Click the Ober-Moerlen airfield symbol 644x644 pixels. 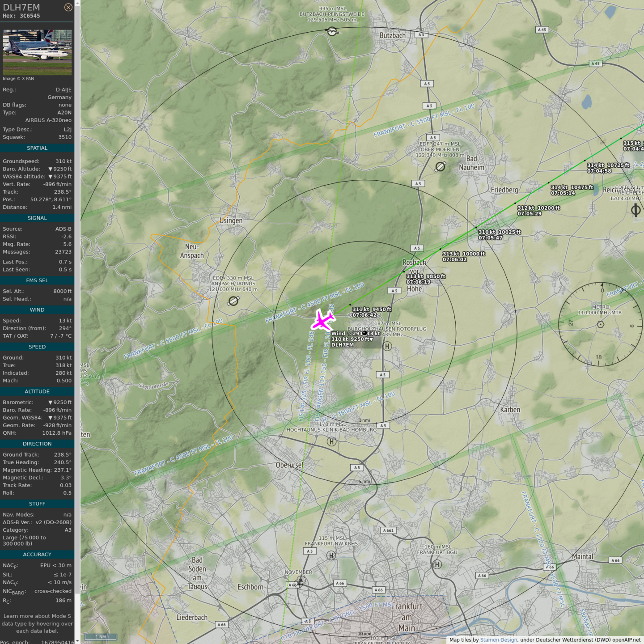440,167
